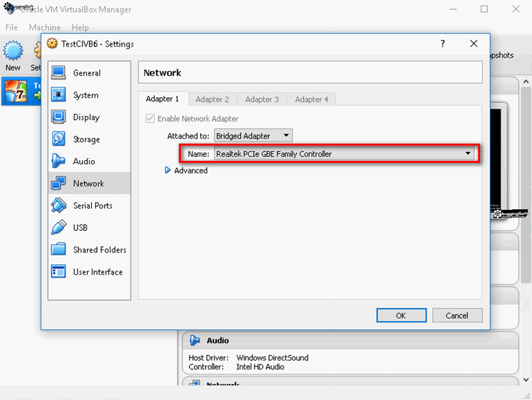Open the General settings icon
The height and width of the screenshot is (400, 532).
pyautogui.click(x=58, y=73)
